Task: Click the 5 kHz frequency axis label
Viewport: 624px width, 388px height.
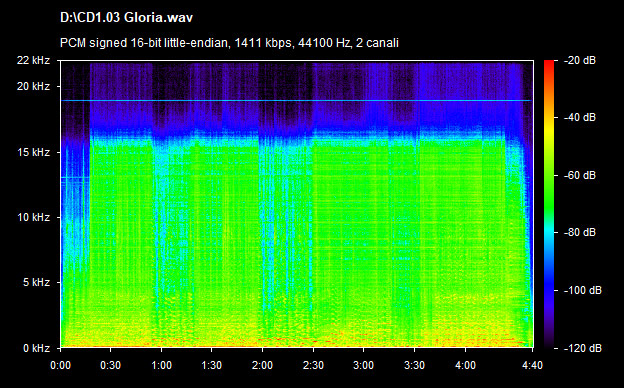Action: click(36, 283)
